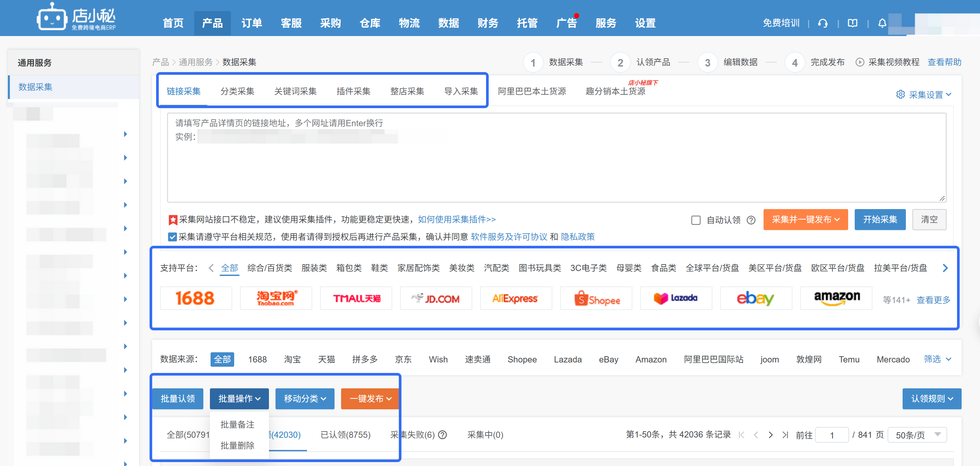The image size is (980, 466).
Task: Open the help book icon
Action: pos(852,24)
